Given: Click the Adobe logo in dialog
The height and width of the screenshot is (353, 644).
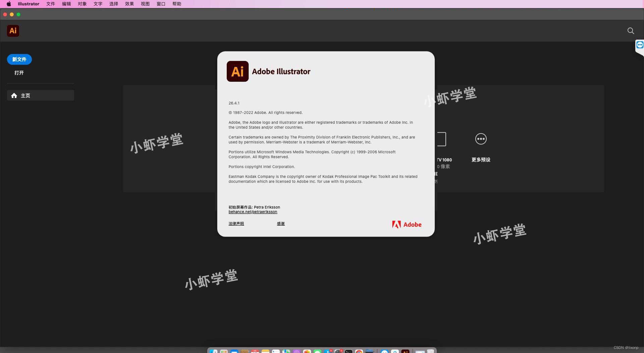Looking at the screenshot, I should pos(407,224).
